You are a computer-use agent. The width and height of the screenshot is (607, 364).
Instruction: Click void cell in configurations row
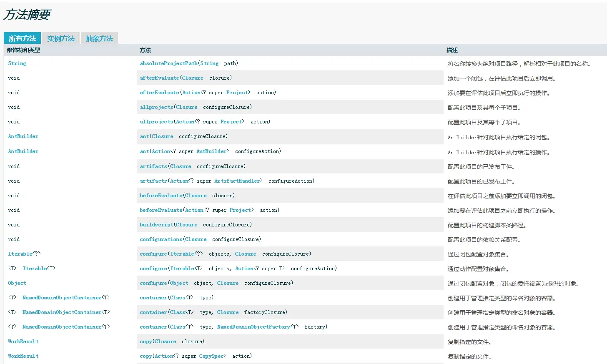14,239
